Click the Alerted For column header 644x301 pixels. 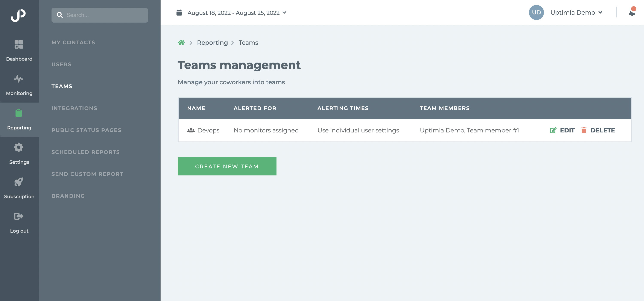click(x=255, y=108)
